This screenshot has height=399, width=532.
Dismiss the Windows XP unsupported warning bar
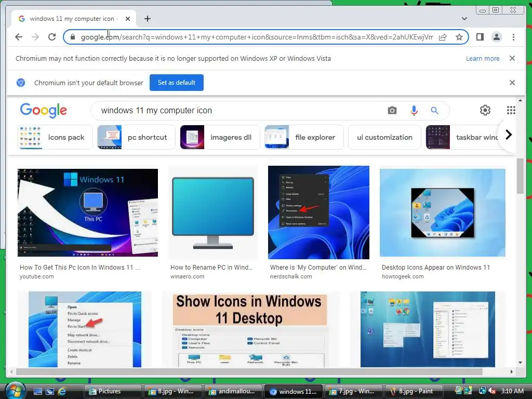[512, 58]
